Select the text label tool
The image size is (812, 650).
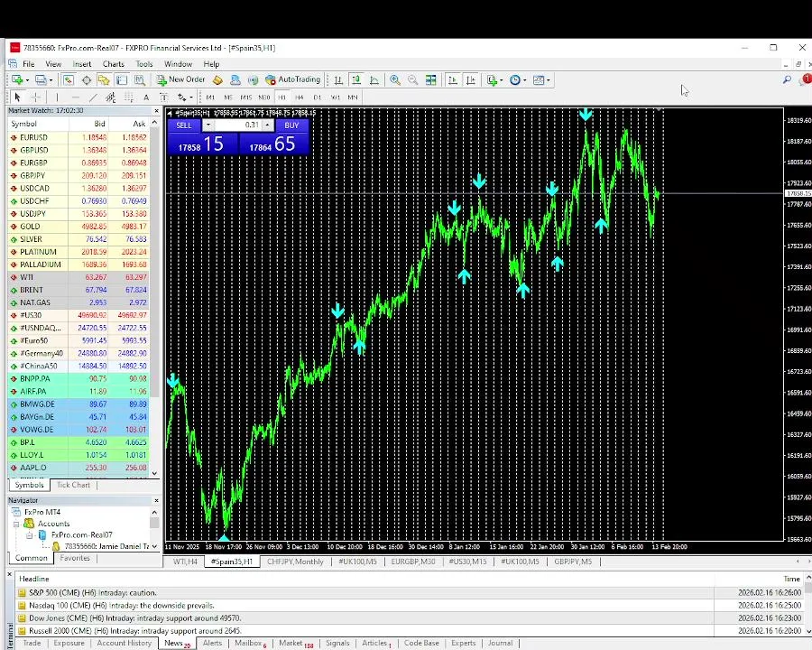click(163, 97)
